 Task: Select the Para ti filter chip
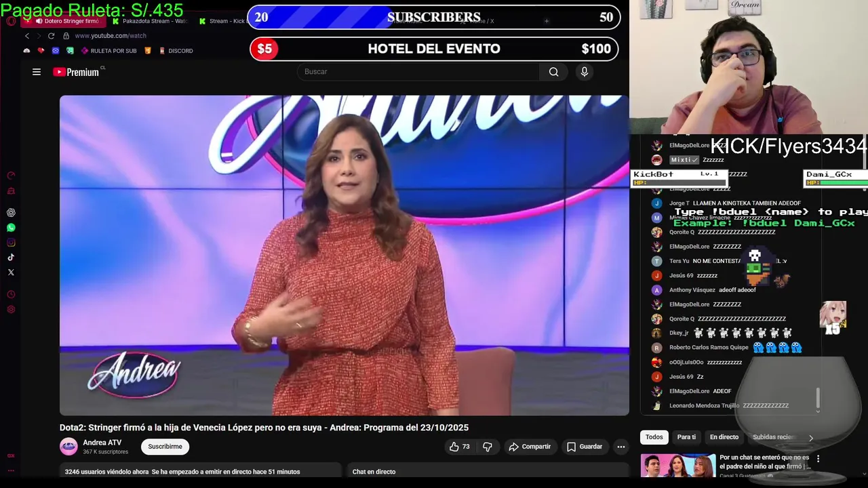pyautogui.click(x=686, y=437)
